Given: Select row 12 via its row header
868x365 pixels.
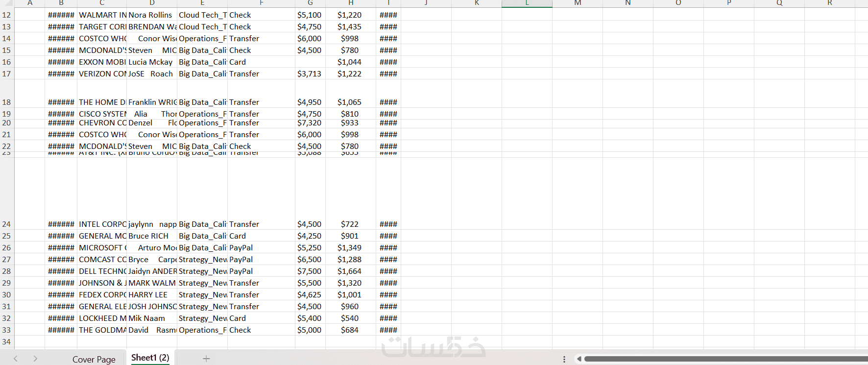Looking at the screenshot, I should (7, 15).
